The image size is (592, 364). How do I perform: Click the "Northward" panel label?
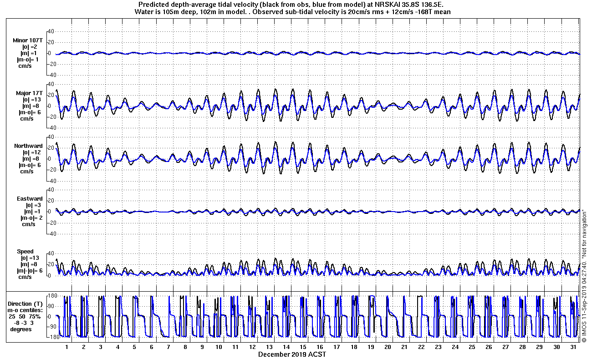point(28,146)
